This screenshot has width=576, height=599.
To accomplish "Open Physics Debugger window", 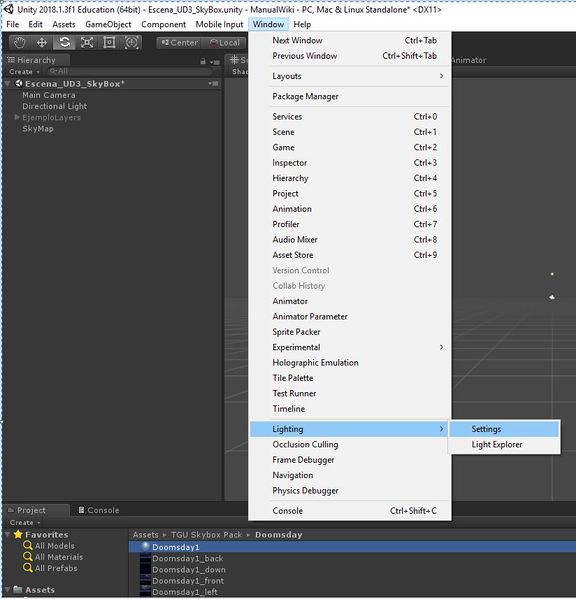I will (x=350, y=491).
